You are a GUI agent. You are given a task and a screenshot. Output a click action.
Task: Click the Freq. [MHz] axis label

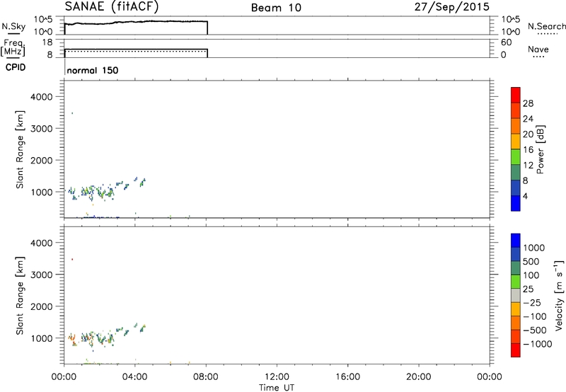[x=13, y=47]
